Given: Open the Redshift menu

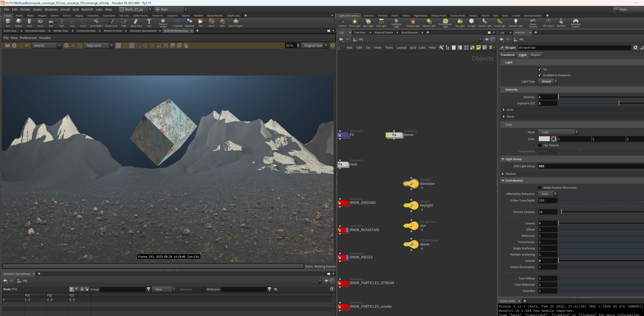Looking at the screenshot, I should point(87,10).
